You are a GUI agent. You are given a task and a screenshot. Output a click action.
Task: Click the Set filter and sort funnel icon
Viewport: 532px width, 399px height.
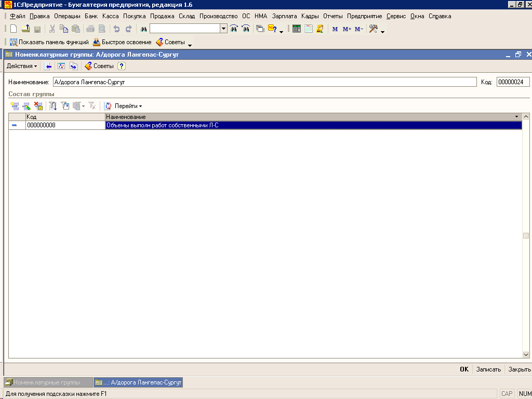click(x=52, y=106)
